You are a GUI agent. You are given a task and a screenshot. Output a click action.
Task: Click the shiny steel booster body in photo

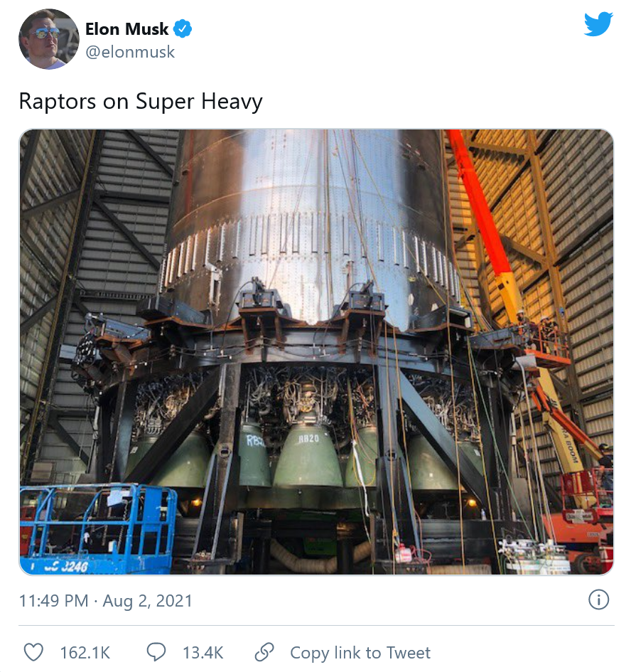[x=313, y=223]
